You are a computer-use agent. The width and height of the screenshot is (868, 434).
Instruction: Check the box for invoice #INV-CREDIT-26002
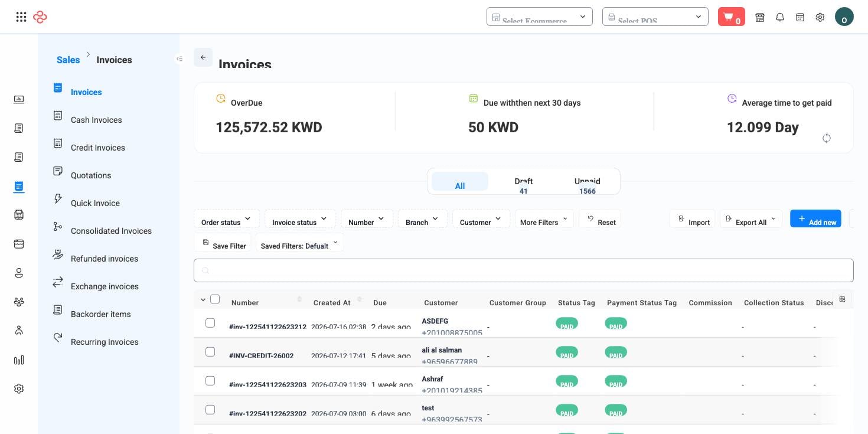(210, 352)
